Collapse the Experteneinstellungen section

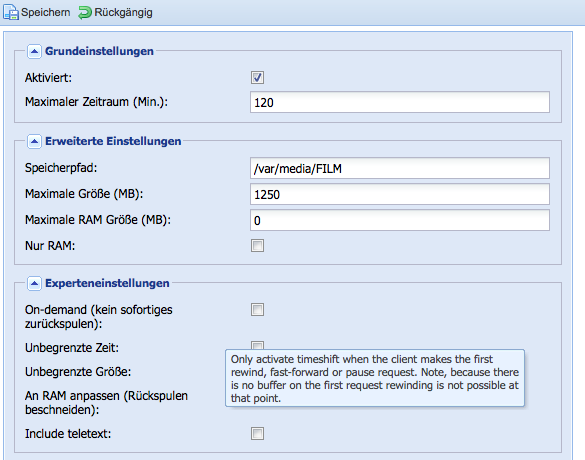[x=34, y=284]
